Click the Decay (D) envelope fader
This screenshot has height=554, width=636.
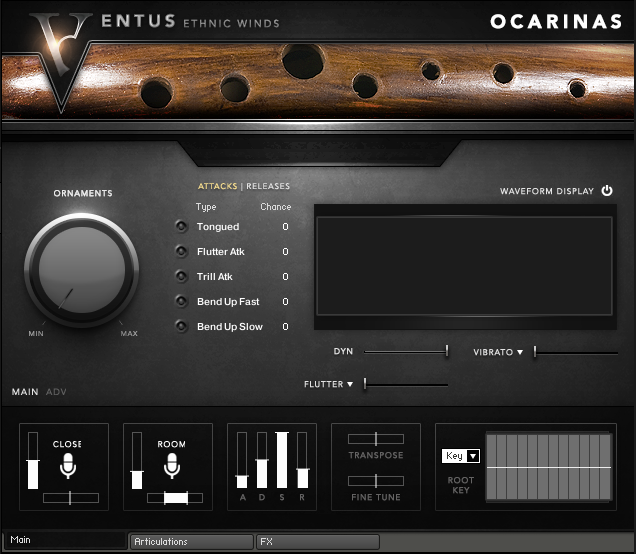[262, 460]
